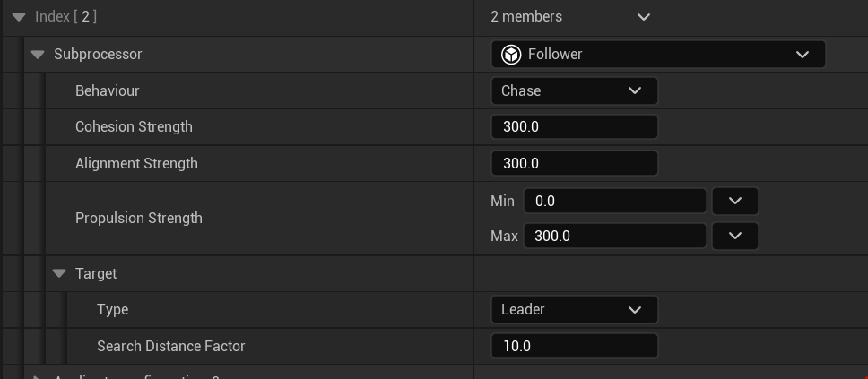Click the Cohesion Strength value field

(574, 127)
